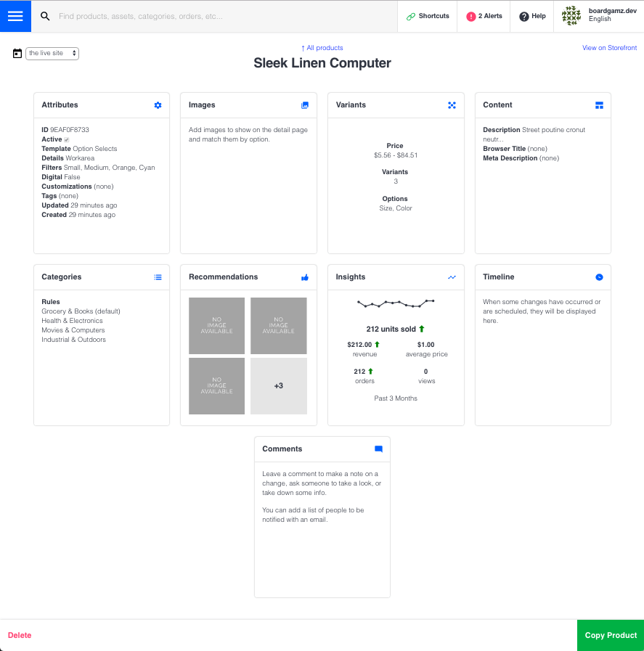Open the Attributes card heading

tap(60, 105)
